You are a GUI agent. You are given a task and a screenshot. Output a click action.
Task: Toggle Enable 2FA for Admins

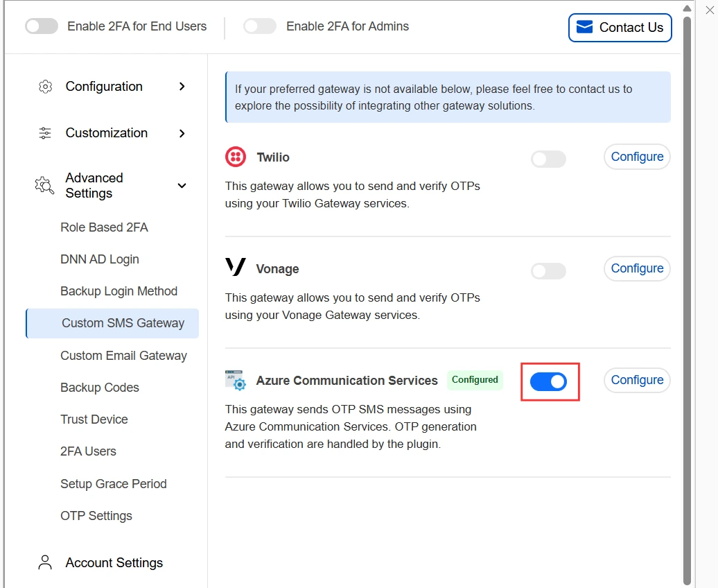click(260, 26)
